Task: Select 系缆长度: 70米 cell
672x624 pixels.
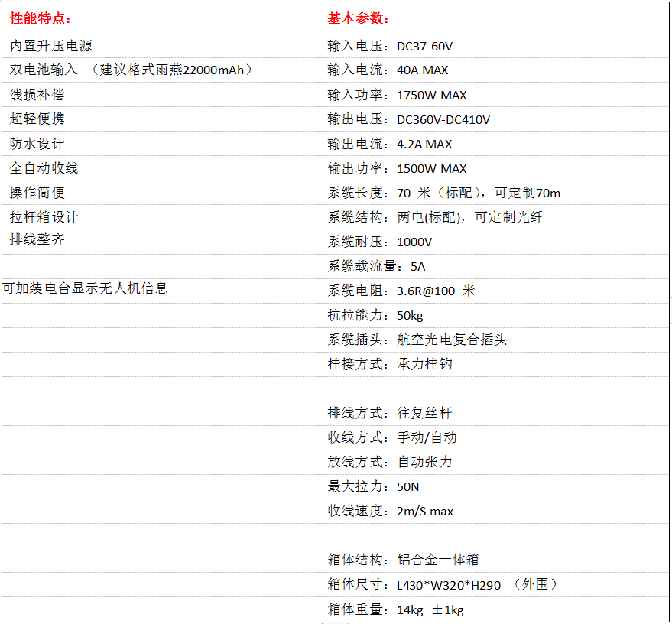Action: [x=494, y=193]
